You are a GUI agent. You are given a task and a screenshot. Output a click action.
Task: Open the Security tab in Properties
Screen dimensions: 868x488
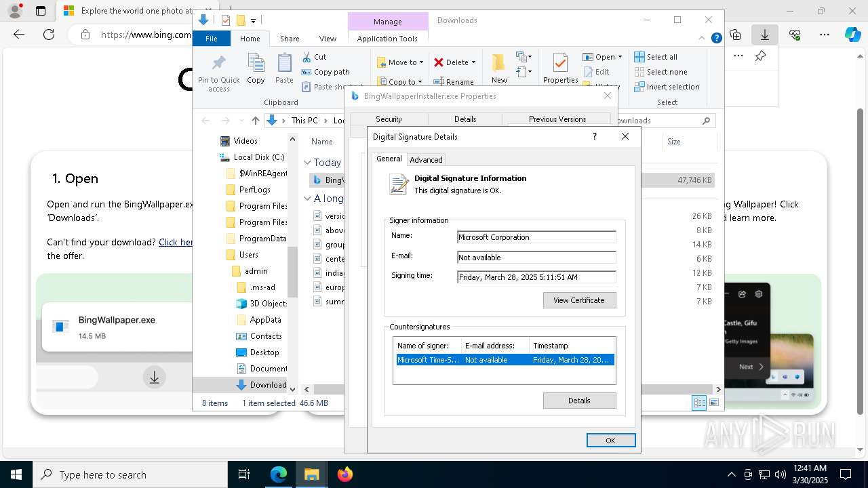pyautogui.click(x=389, y=119)
